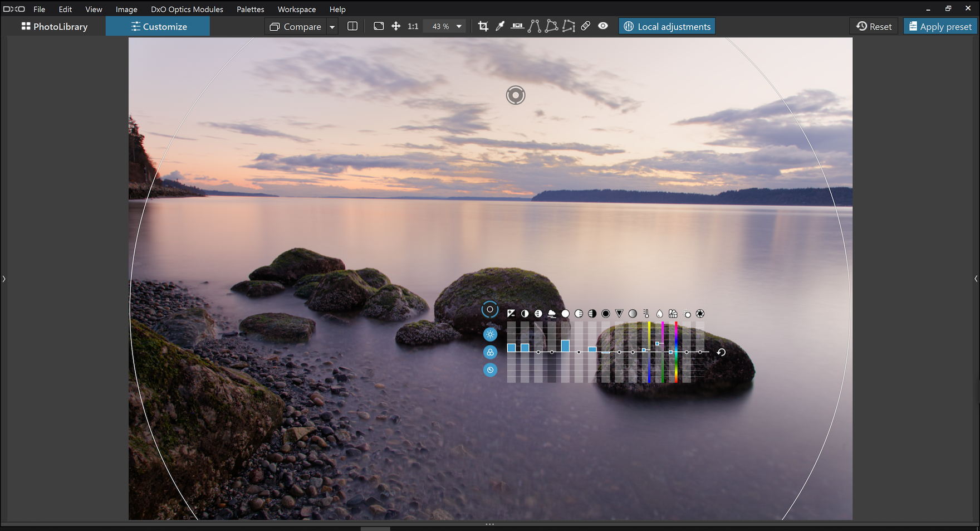
Task: Pick the white balance eyedropper tool
Action: 500,26
